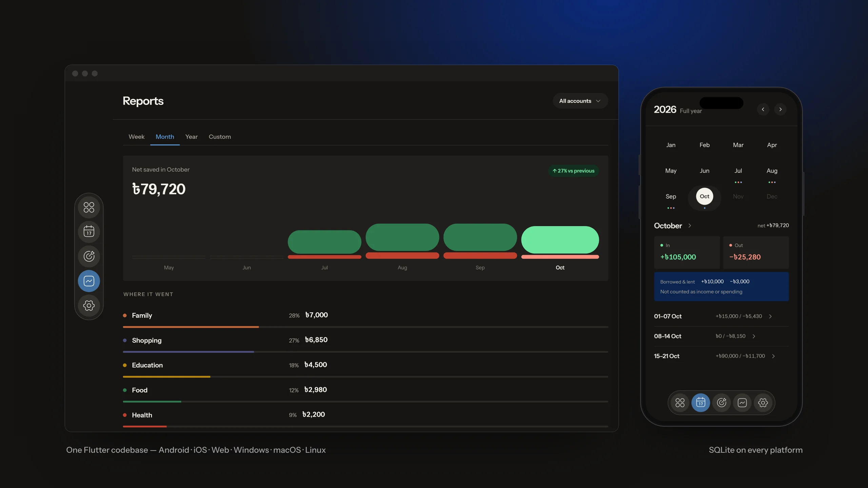The height and width of the screenshot is (488, 868).
Task: Tap the goals target icon in phone nav bar
Action: [721, 403]
